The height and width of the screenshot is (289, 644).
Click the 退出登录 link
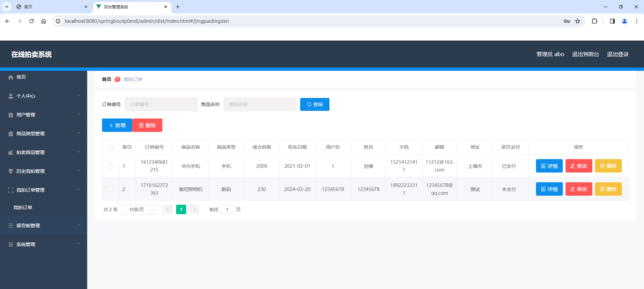pyautogui.click(x=618, y=54)
